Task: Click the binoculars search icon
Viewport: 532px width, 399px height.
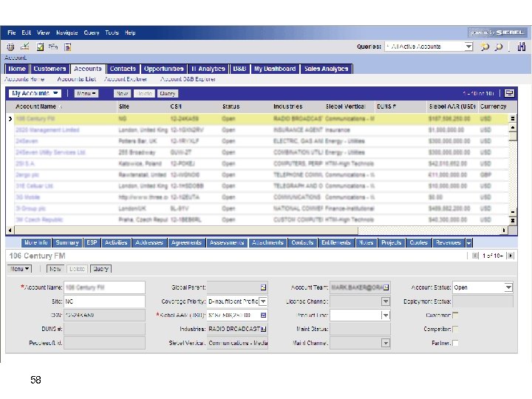Action: click(521, 47)
